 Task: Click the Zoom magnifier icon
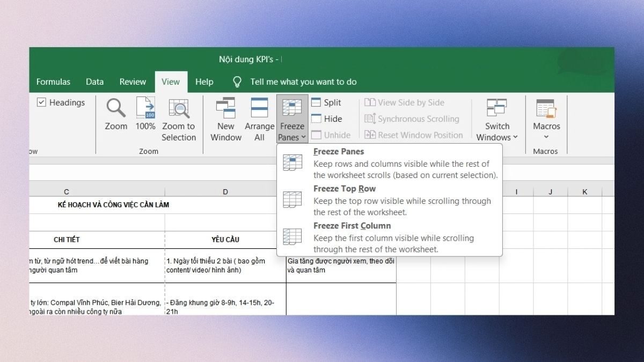click(116, 108)
